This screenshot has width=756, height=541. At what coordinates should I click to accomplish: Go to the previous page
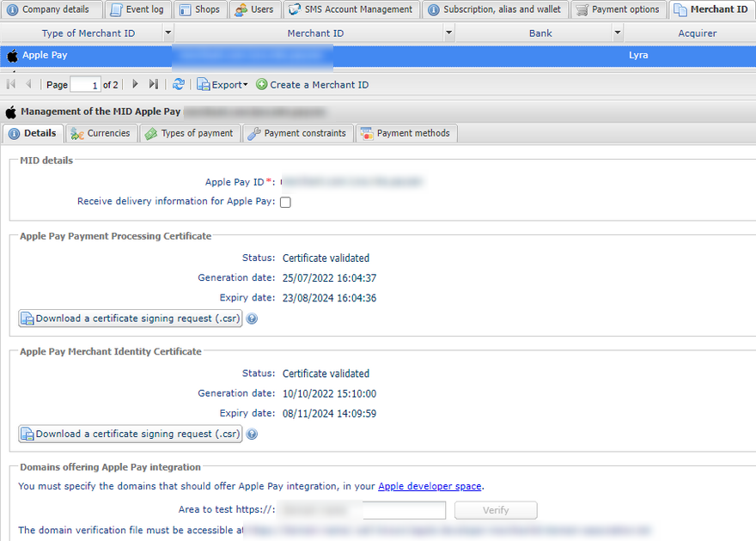[28, 84]
